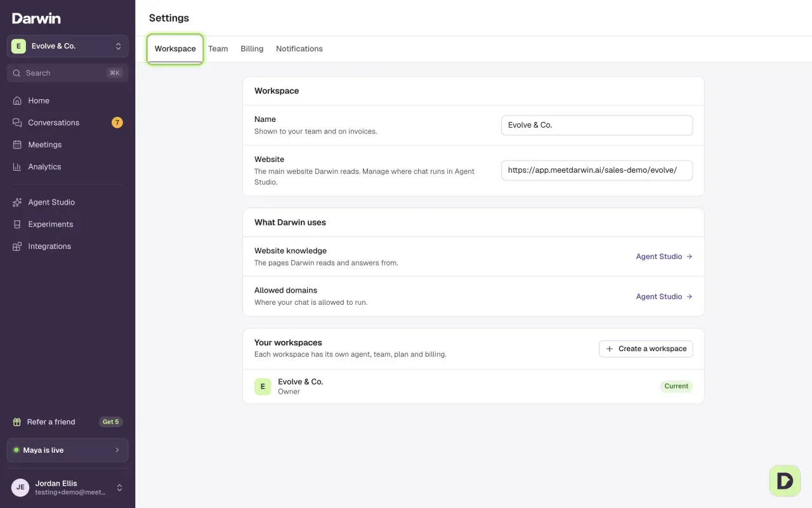Viewport: 812px width, 508px height.
Task: Click the Experiments flask icon
Action: 17,224
